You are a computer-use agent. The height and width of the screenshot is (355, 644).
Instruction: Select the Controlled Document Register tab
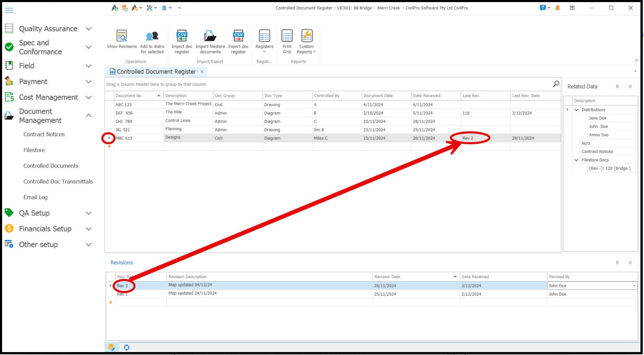(156, 72)
